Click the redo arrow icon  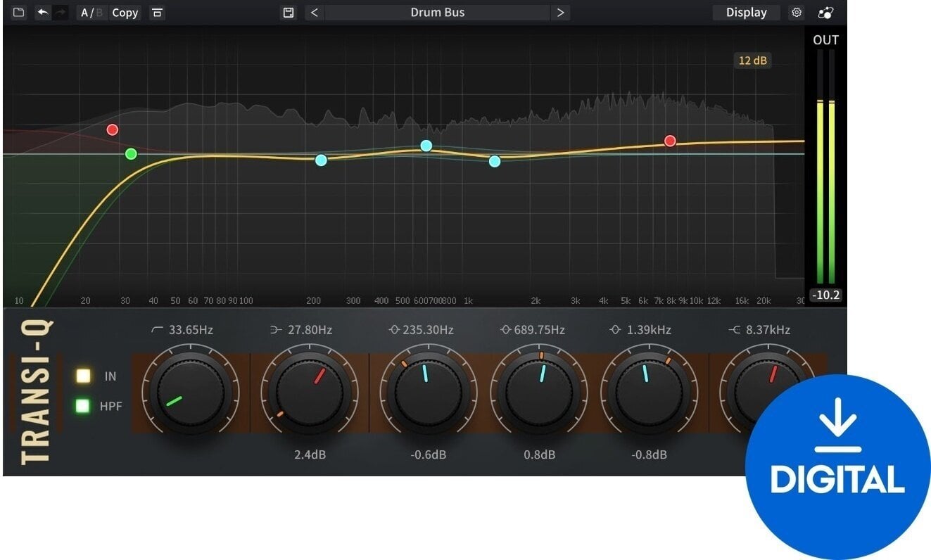point(61,13)
